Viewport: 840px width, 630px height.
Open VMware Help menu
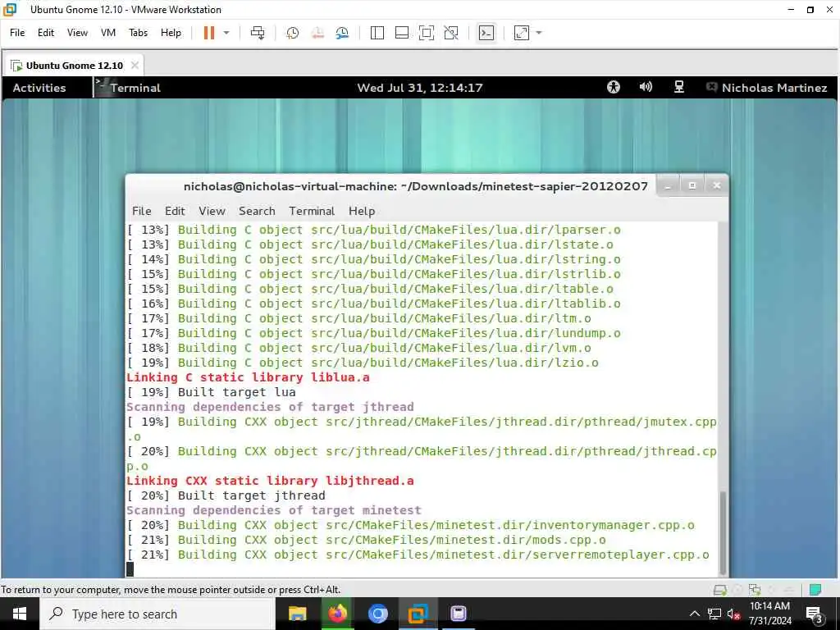coord(171,33)
